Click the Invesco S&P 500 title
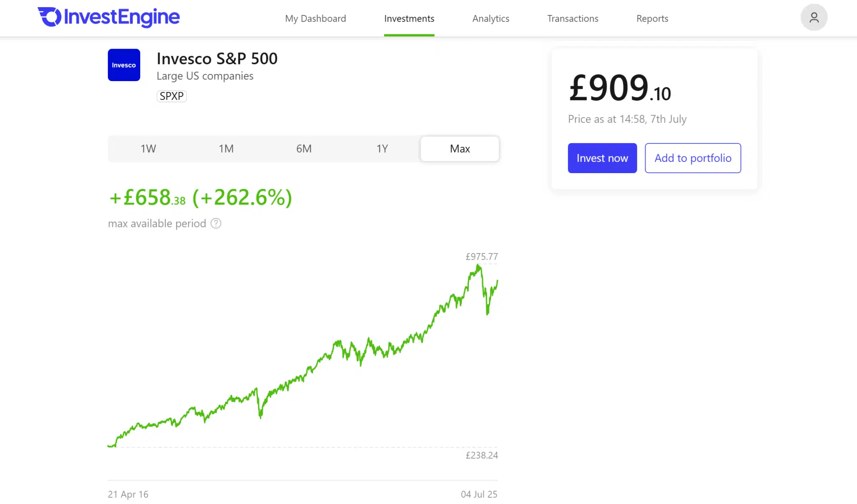Viewport: 857px width, 504px height. point(217,59)
